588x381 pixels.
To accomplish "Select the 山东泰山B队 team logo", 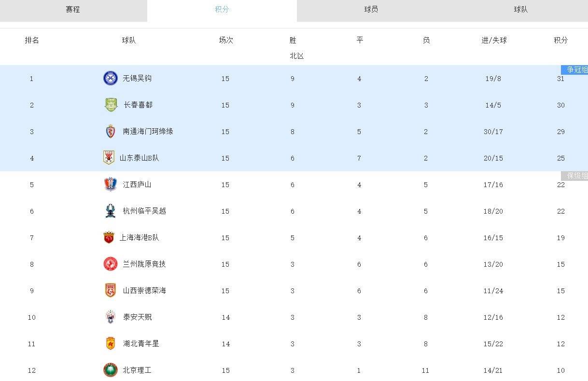I will click(x=109, y=158).
